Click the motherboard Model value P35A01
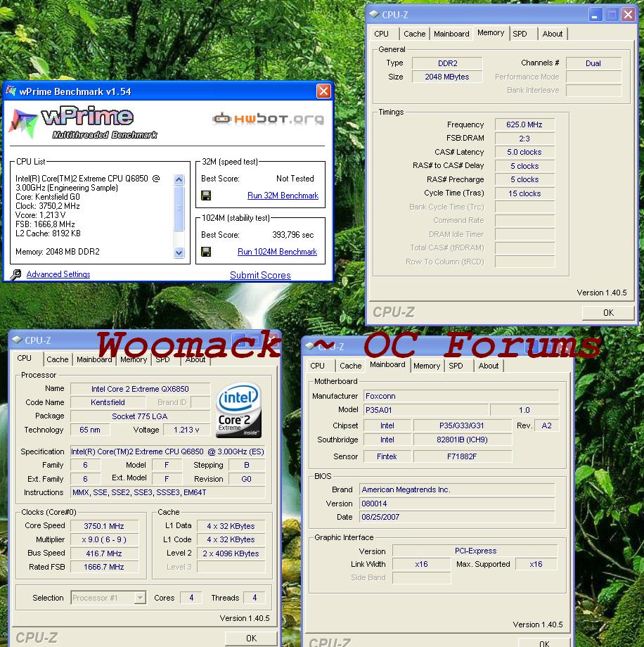This screenshot has width=644, height=647. pyautogui.click(x=426, y=410)
